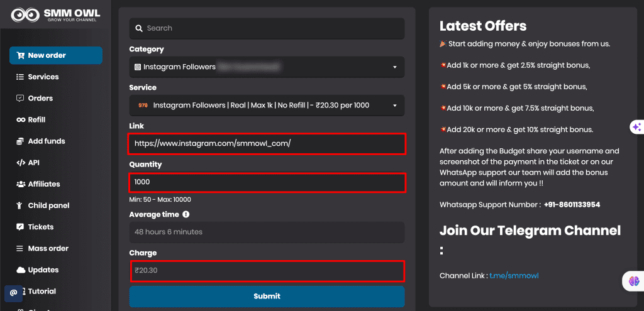Go to Services in the sidebar

tap(43, 77)
